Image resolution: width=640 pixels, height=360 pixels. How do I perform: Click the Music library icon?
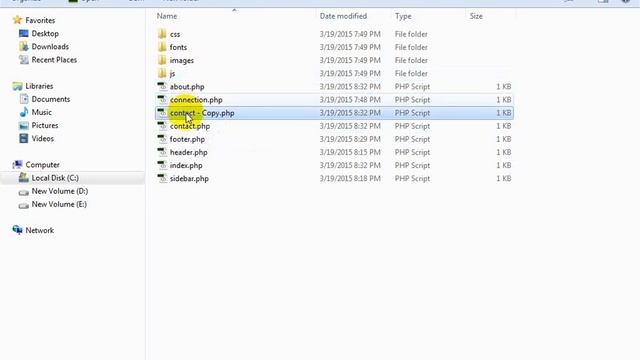tap(24, 112)
